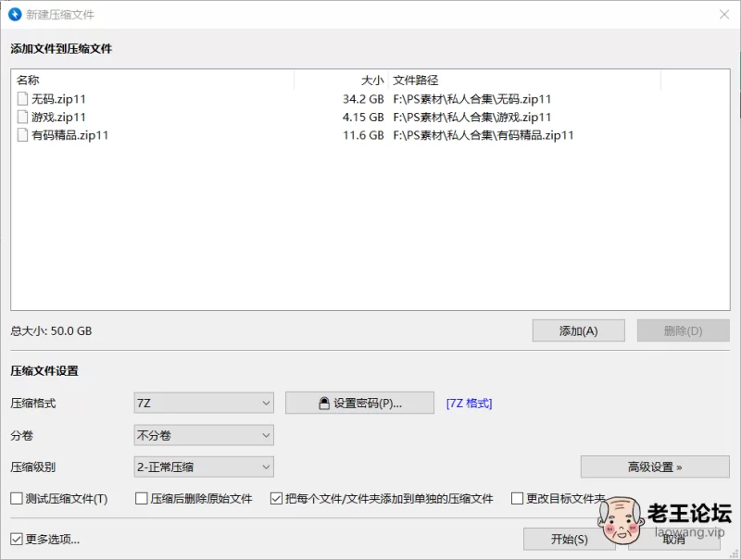Click the 总大小: 50.0 GB text
Screen dimensions: 741x560
tap(51, 330)
